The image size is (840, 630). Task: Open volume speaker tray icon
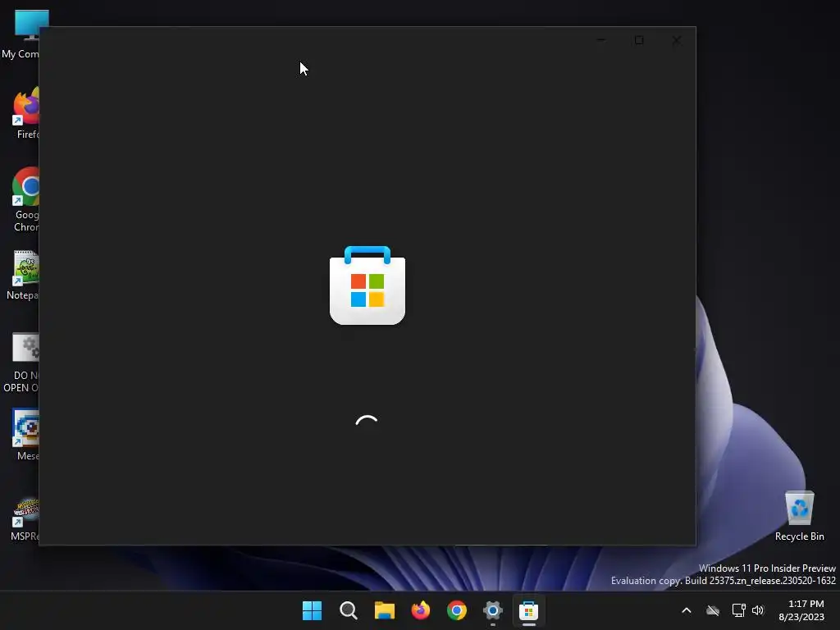coord(758,610)
